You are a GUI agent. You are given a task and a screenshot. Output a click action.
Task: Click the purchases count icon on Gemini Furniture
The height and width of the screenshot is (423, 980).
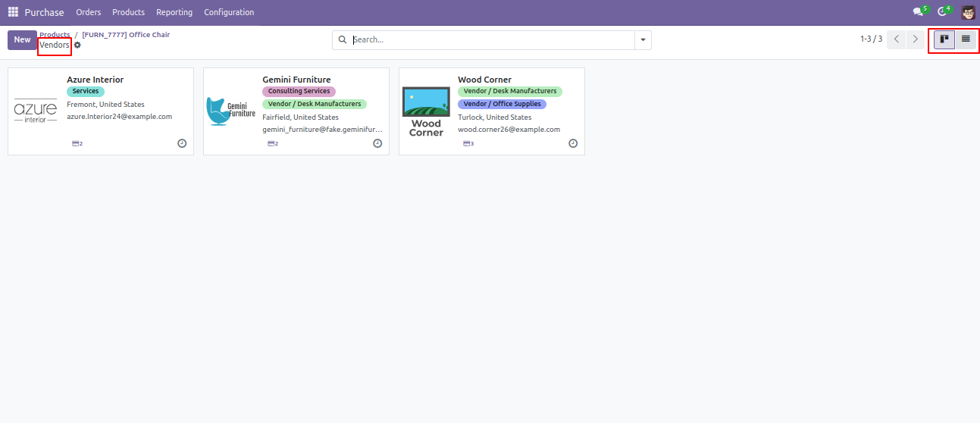(x=273, y=143)
